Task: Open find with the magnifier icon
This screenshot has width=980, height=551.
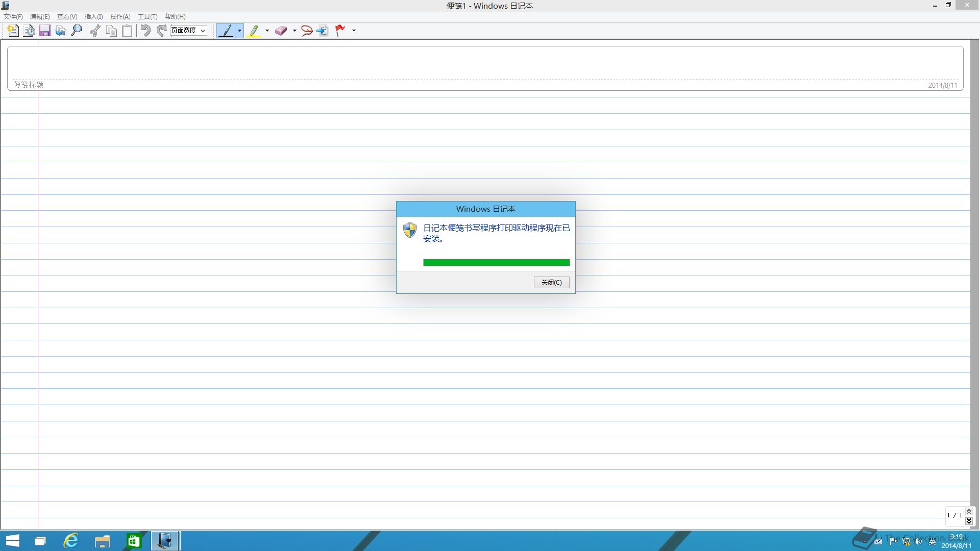Action: (x=77, y=31)
